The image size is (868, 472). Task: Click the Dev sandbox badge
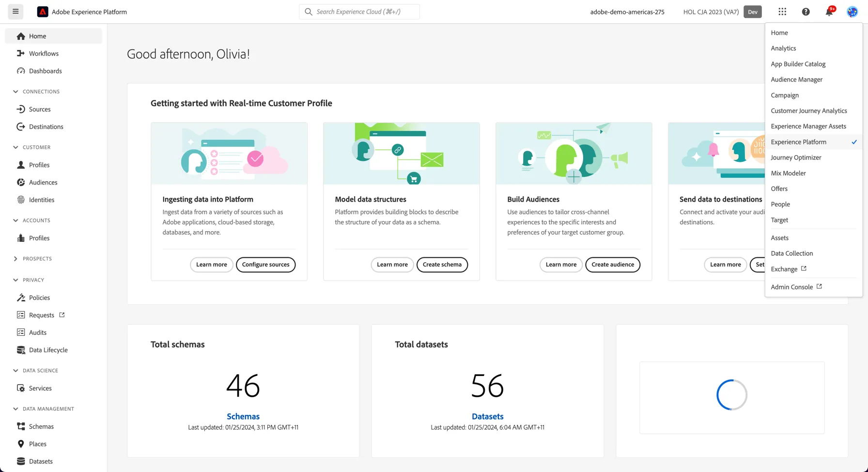pos(753,12)
